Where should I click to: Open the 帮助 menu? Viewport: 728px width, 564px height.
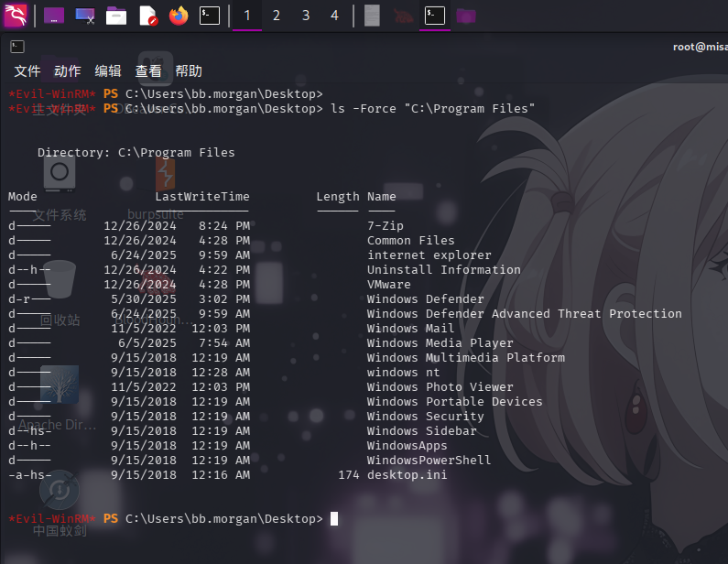pos(189,71)
